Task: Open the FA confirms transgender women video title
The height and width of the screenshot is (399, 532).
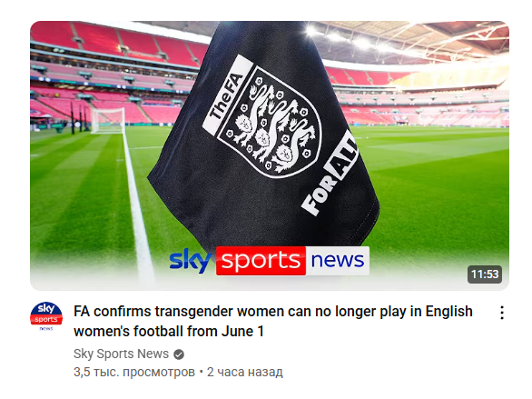Action: pyautogui.click(x=273, y=321)
